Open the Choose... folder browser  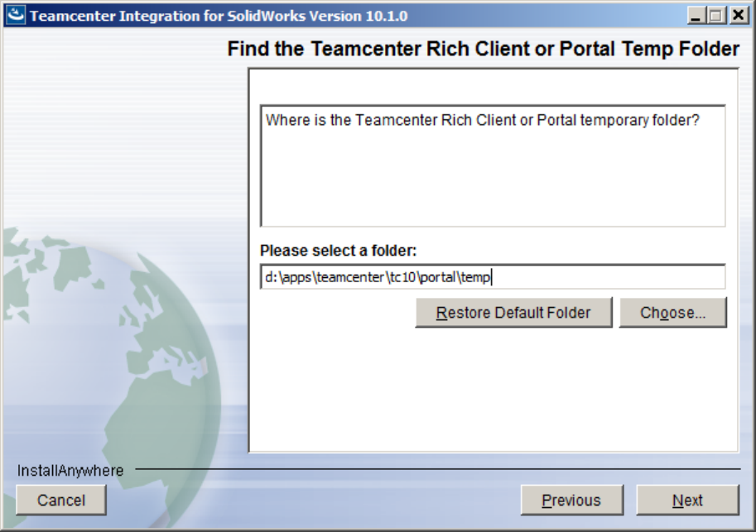tap(672, 313)
